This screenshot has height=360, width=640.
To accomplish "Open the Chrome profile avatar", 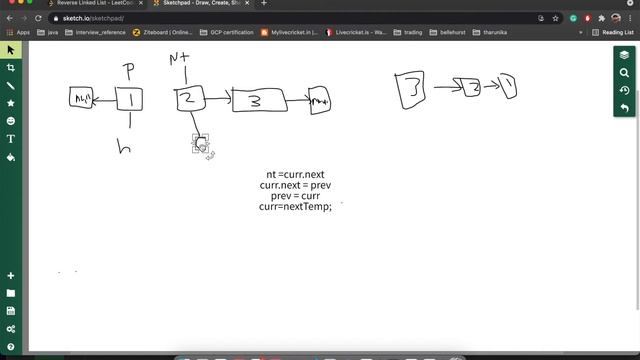I will coord(616,18).
